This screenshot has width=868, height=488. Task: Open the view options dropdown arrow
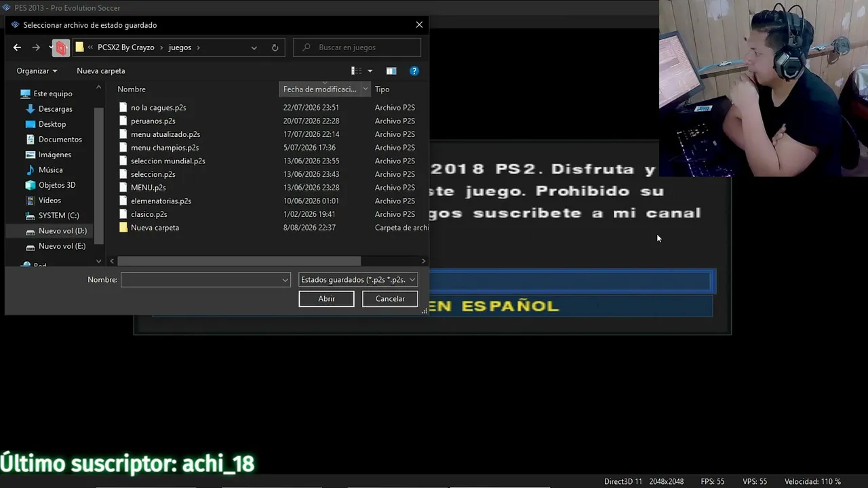[370, 70]
